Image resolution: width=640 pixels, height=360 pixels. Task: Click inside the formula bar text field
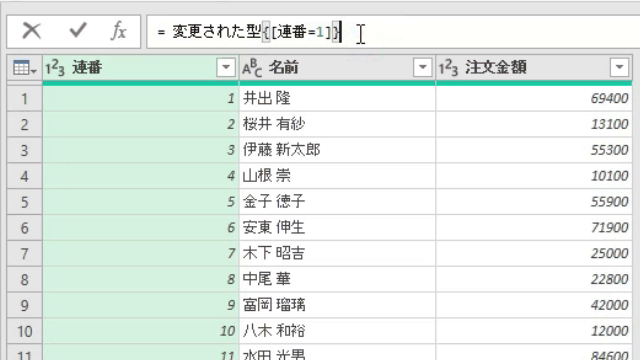[393, 31]
